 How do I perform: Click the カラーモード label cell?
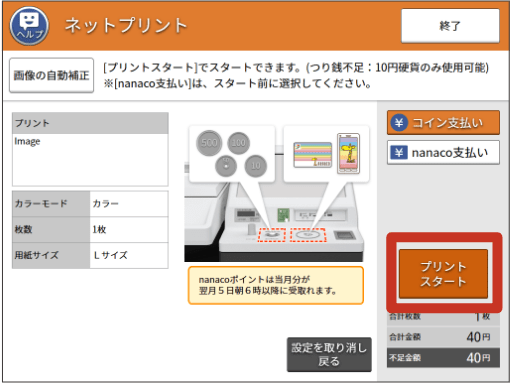pyautogui.click(x=51, y=204)
